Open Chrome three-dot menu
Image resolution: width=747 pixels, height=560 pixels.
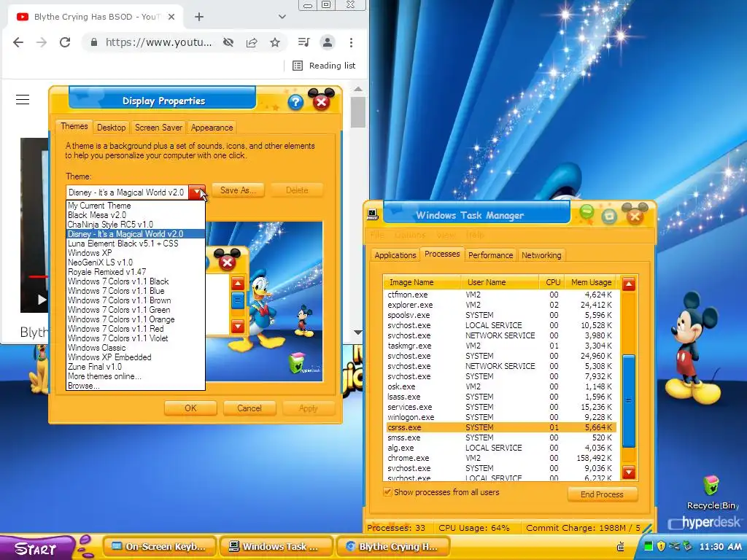click(x=351, y=42)
